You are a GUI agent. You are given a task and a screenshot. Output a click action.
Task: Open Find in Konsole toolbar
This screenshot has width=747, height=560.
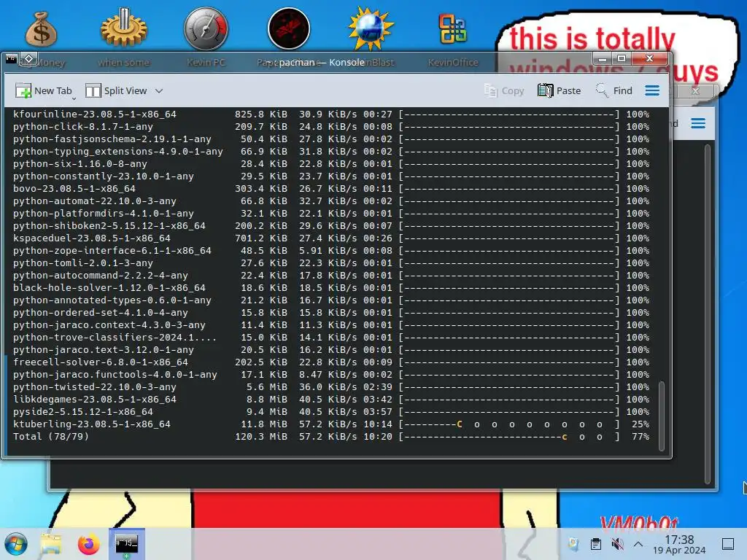[614, 90]
